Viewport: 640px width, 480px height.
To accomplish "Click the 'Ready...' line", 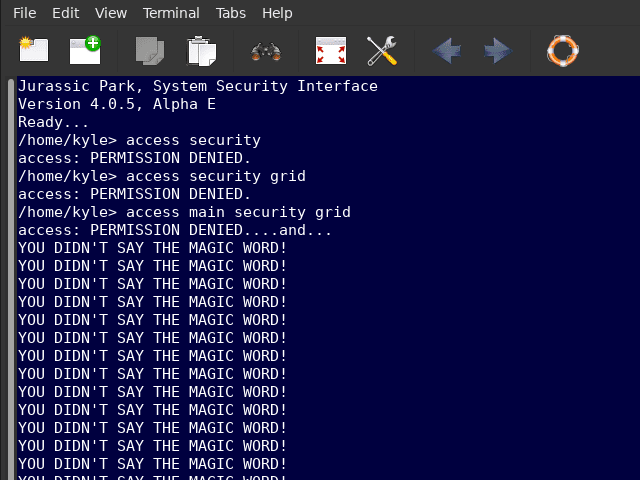I will [53, 122].
